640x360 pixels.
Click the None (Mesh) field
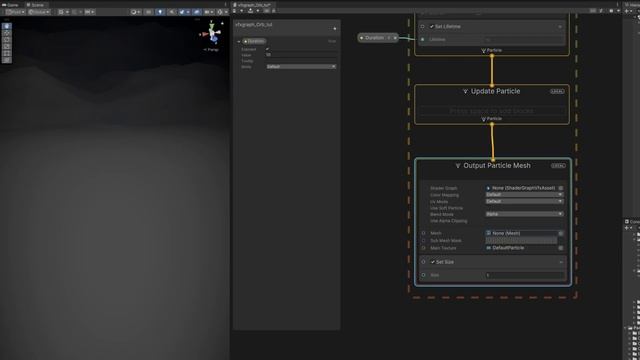pyautogui.click(x=522, y=233)
